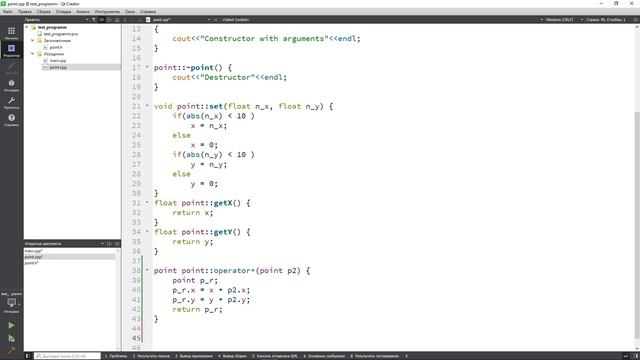
Task: Close the Projects side panel
Action: pos(117,20)
